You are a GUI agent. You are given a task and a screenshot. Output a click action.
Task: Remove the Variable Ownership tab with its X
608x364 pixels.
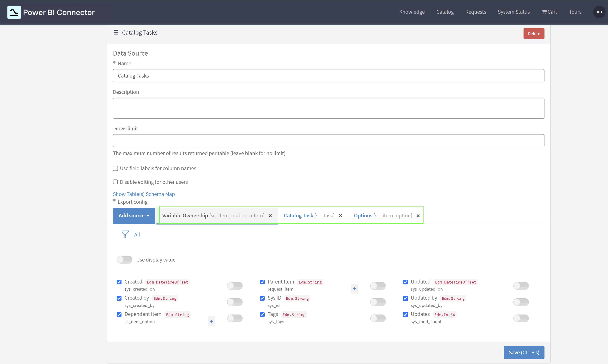[270, 216]
